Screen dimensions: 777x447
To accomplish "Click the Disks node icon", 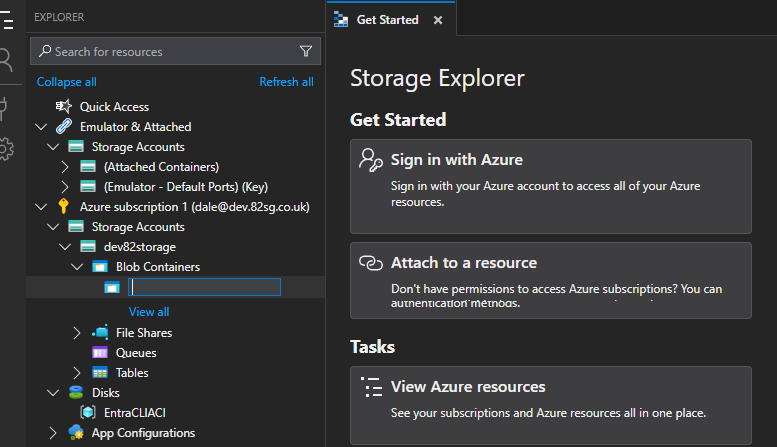I will pyautogui.click(x=76, y=393).
